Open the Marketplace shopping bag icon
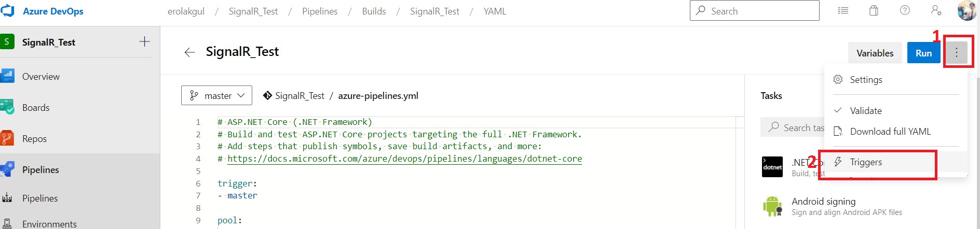This screenshot has height=229, width=980. pos(874,11)
